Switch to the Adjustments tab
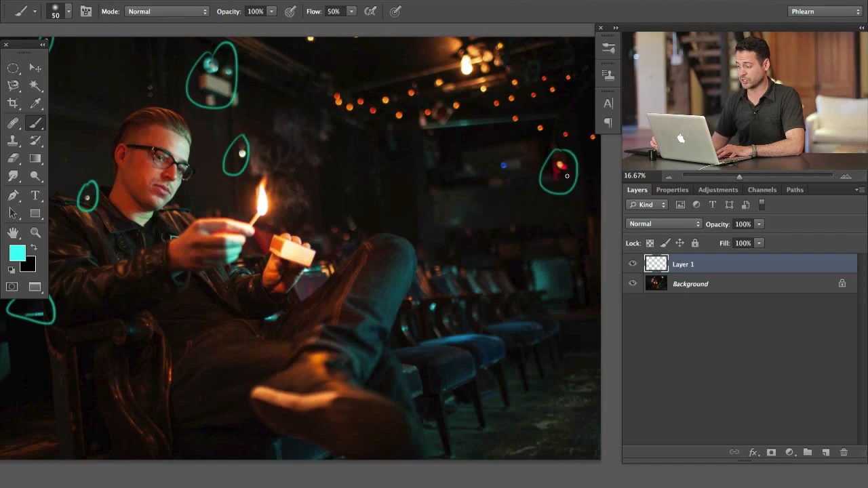The width and height of the screenshot is (868, 488). tap(718, 190)
